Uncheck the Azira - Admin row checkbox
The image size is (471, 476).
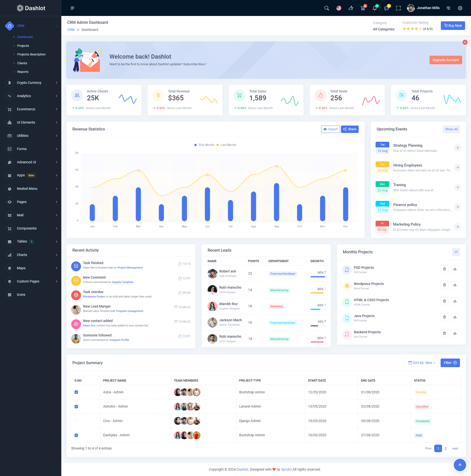click(76, 392)
